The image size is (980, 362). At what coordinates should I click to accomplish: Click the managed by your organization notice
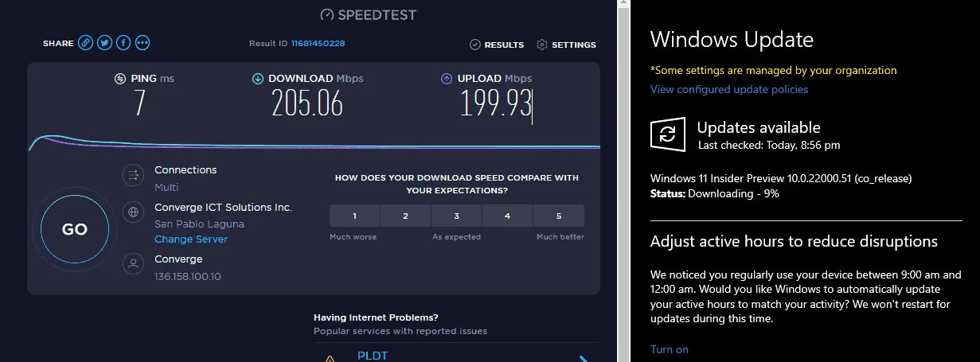pos(774,70)
